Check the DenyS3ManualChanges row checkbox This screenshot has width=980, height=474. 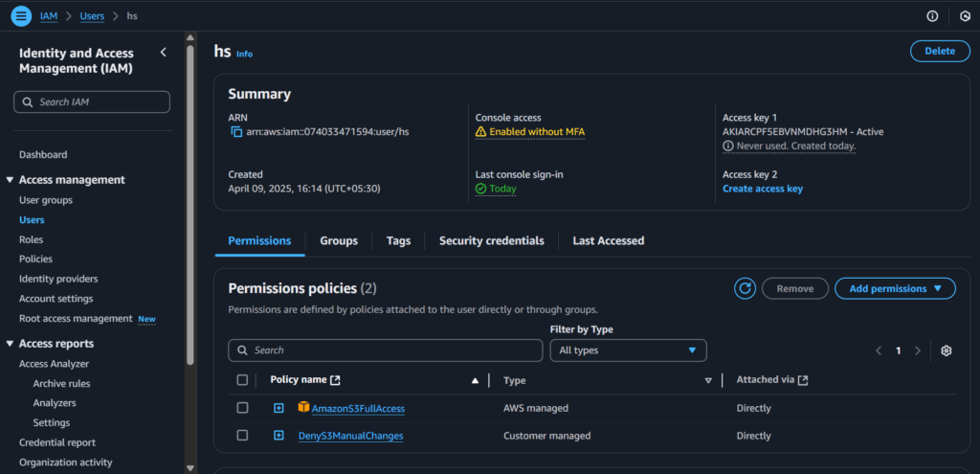point(242,436)
